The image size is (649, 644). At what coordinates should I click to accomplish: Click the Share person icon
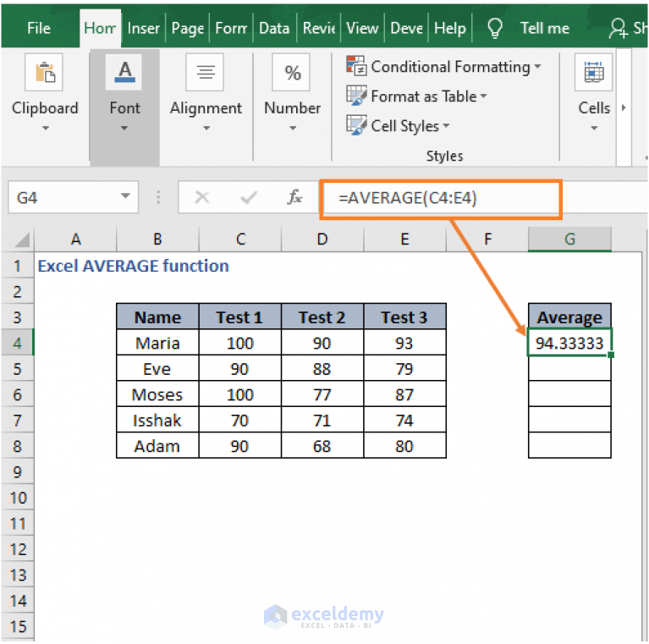click(x=619, y=28)
